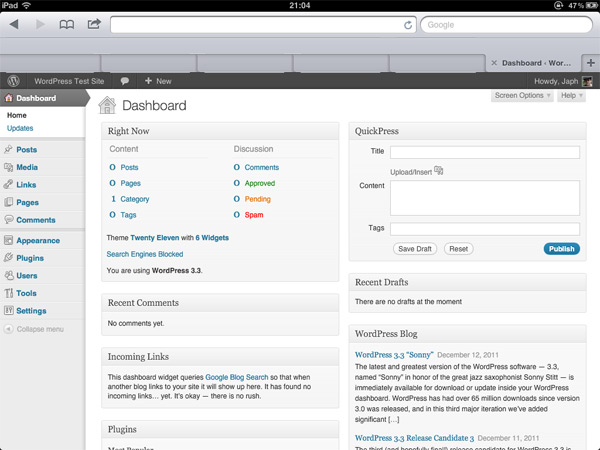Tap the Google search field

tap(506, 25)
